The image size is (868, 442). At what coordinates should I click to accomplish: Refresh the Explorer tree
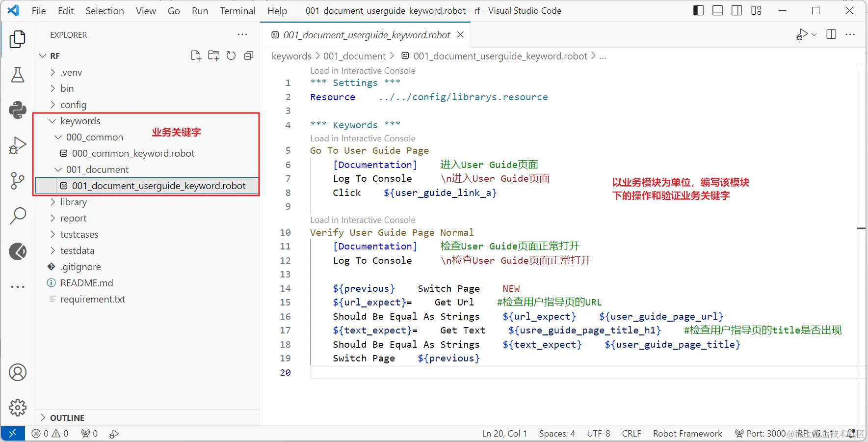point(231,56)
